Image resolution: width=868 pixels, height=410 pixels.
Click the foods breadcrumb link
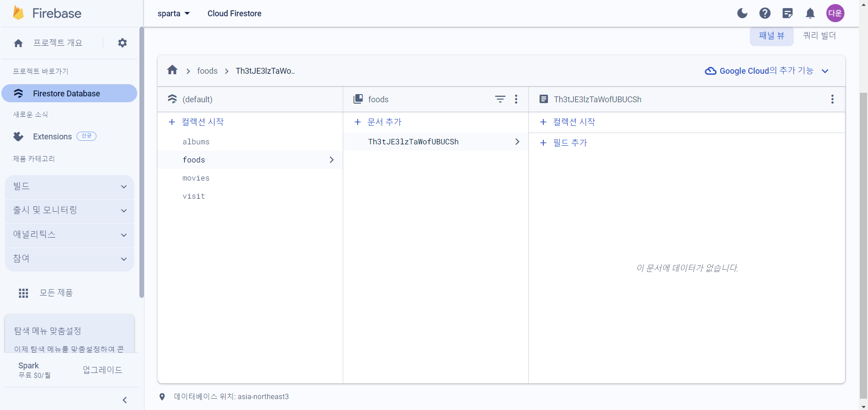pyautogui.click(x=207, y=71)
